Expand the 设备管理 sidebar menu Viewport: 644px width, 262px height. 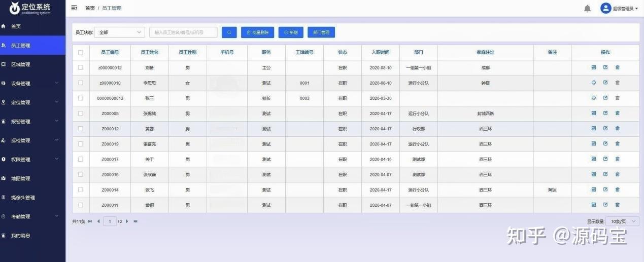pyautogui.click(x=32, y=83)
